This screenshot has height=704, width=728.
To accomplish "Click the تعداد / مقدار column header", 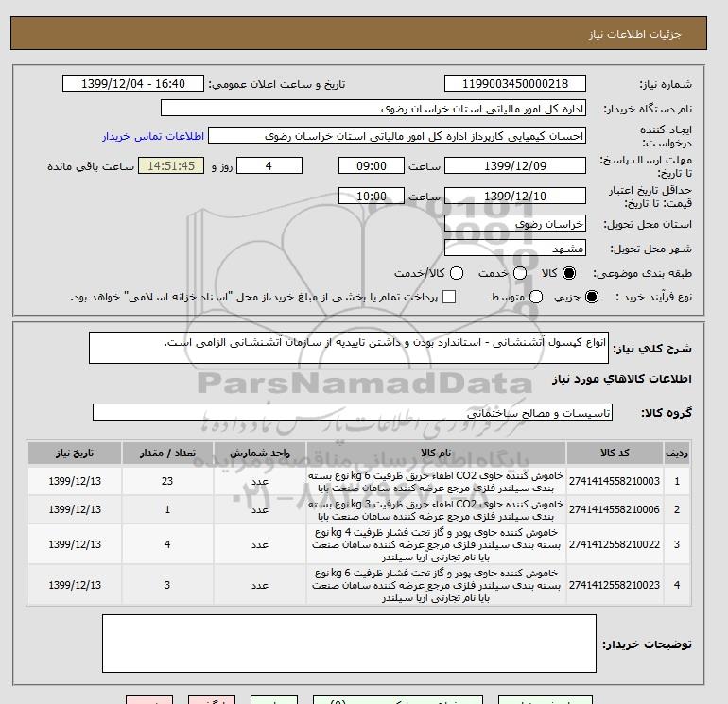I will click(167, 453).
